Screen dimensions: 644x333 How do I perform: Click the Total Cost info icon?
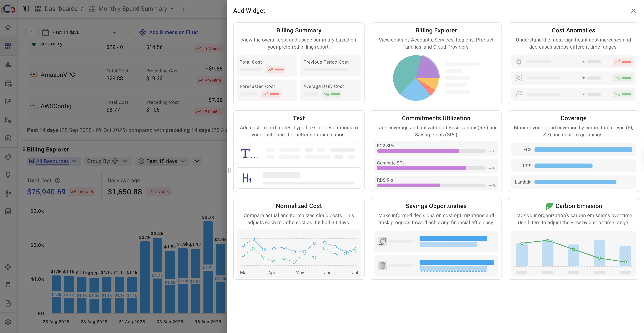[x=58, y=180]
